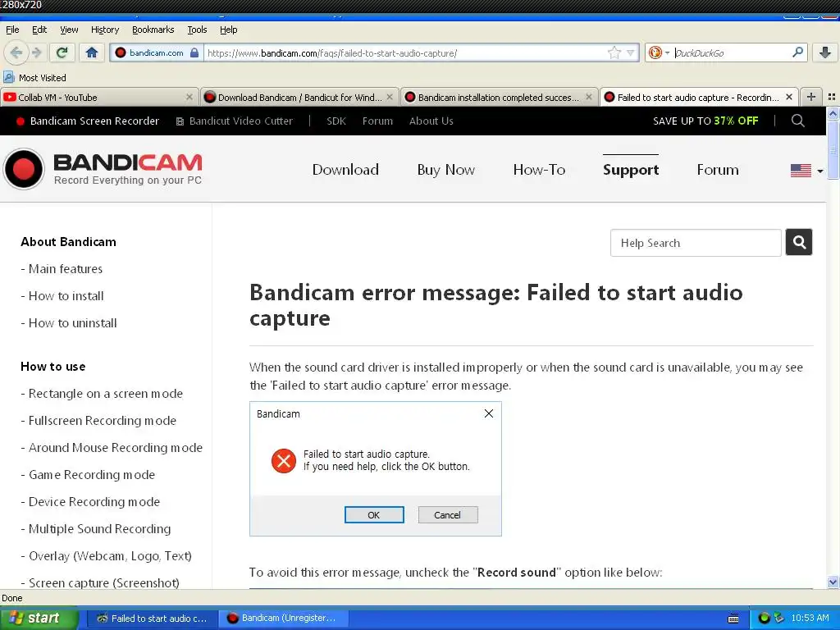Click the Bandicam red circle logo

coord(24,169)
